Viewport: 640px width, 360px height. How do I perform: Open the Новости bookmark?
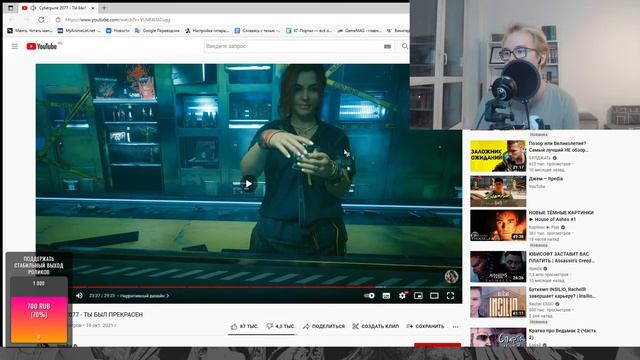pos(118,31)
